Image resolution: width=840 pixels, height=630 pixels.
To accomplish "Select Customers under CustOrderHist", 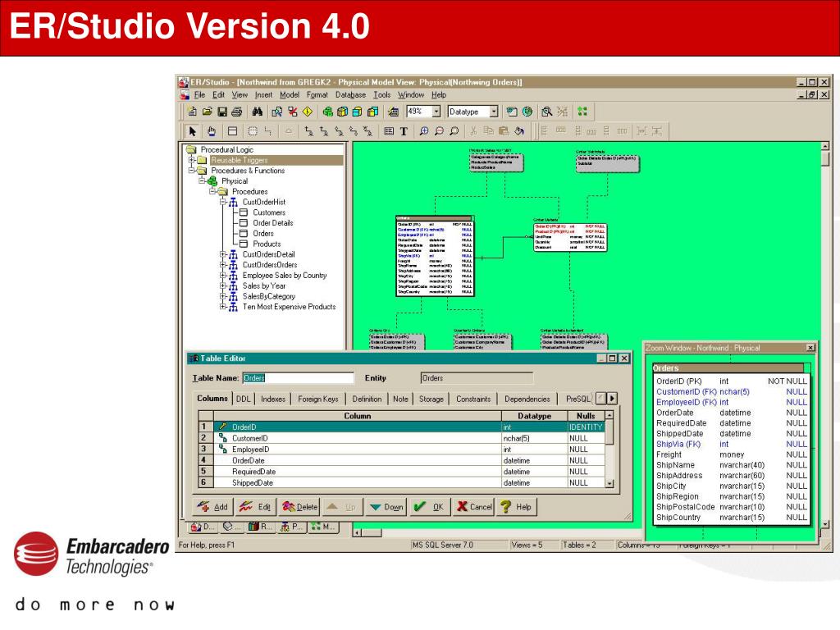I will click(x=269, y=212).
